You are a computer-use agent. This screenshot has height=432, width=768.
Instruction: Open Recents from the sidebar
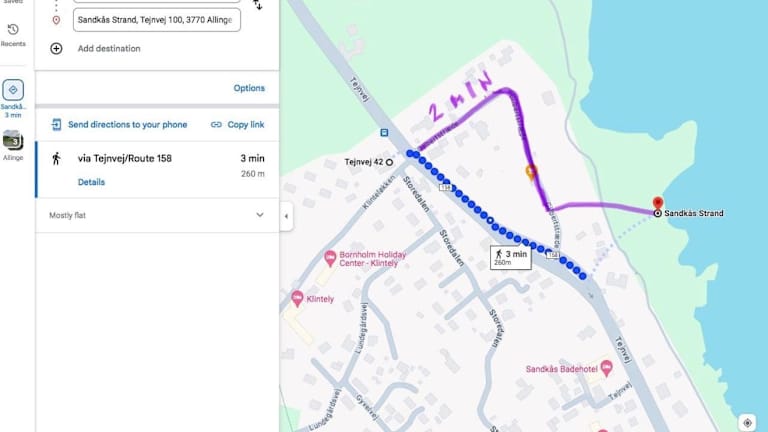pyautogui.click(x=13, y=34)
